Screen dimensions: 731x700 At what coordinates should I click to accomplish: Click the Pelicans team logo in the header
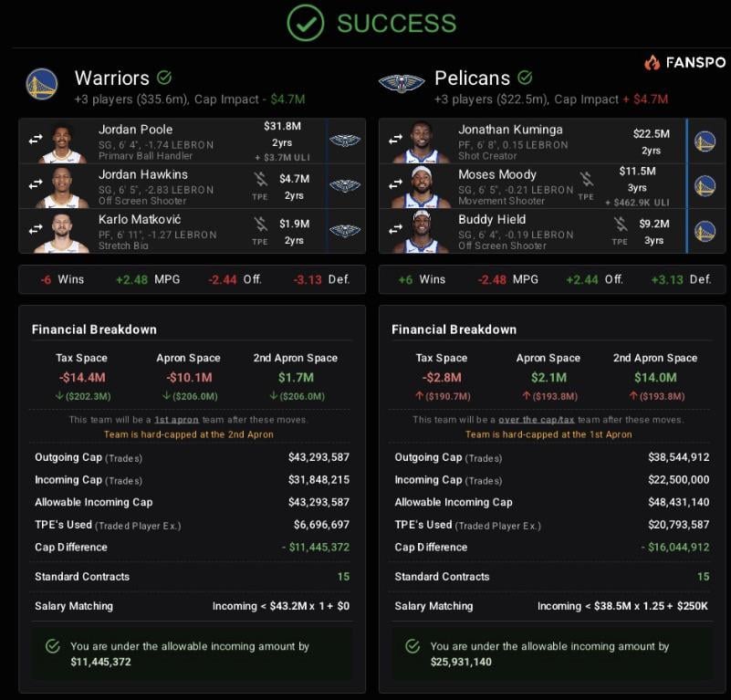pos(402,79)
